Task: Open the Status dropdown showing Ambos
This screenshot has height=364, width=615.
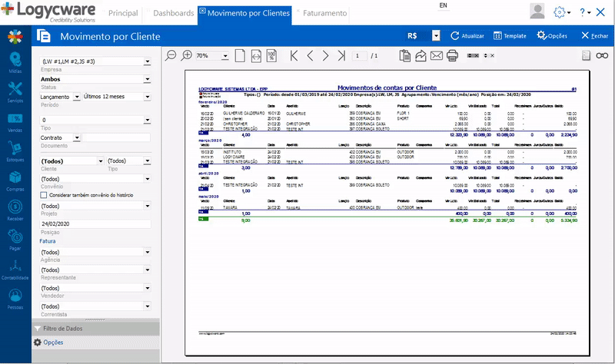Action: tap(147, 79)
